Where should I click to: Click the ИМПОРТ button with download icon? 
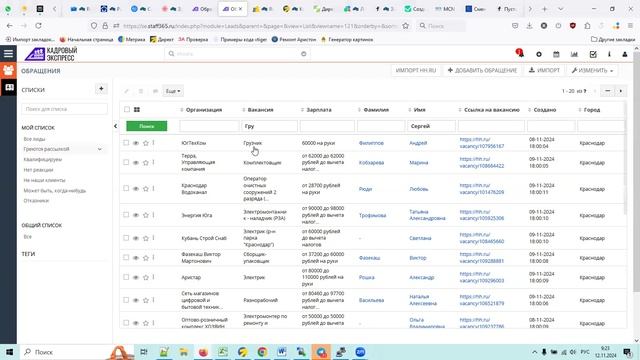[x=544, y=70]
